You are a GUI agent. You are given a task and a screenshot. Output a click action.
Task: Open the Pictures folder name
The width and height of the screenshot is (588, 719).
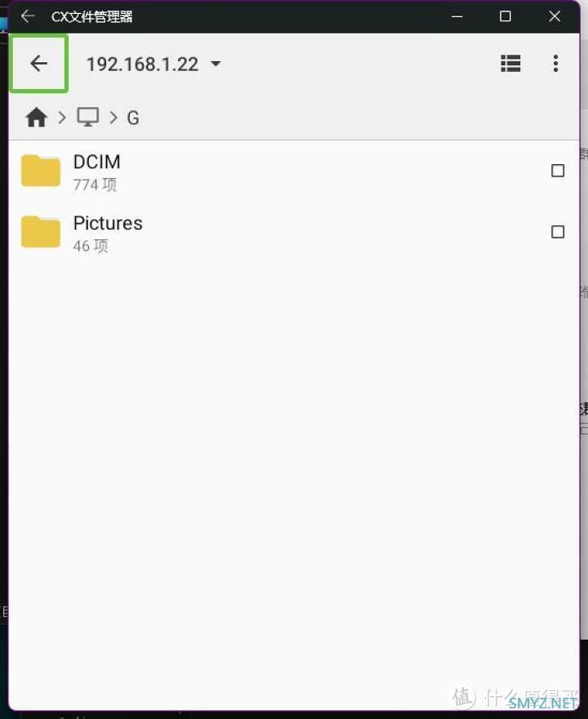point(108,223)
